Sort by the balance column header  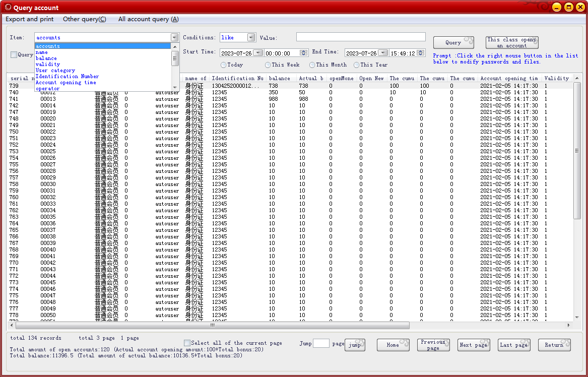pyautogui.click(x=281, y=79)
